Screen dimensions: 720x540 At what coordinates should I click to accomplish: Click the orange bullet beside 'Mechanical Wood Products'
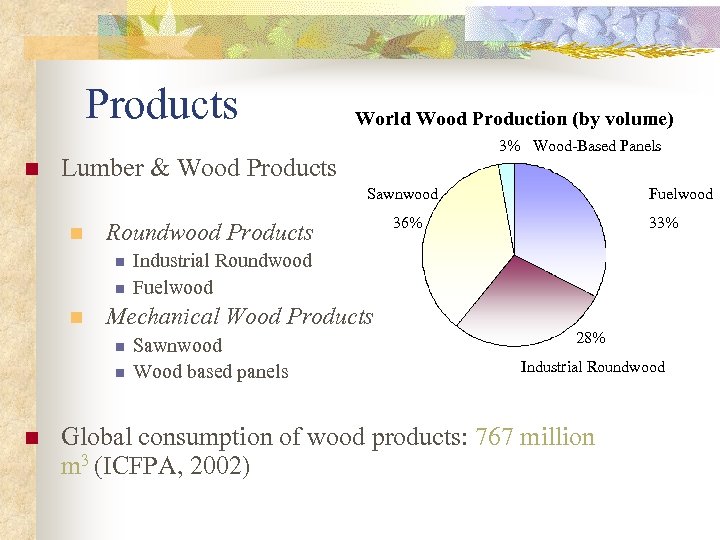76,317
